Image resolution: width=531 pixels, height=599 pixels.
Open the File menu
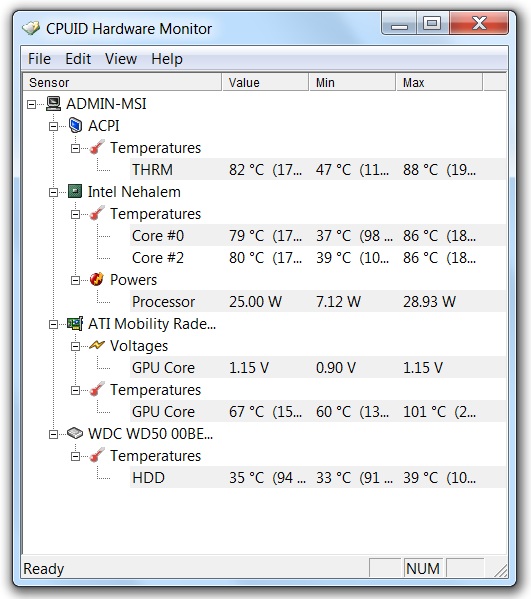click(x=39, y=59)
